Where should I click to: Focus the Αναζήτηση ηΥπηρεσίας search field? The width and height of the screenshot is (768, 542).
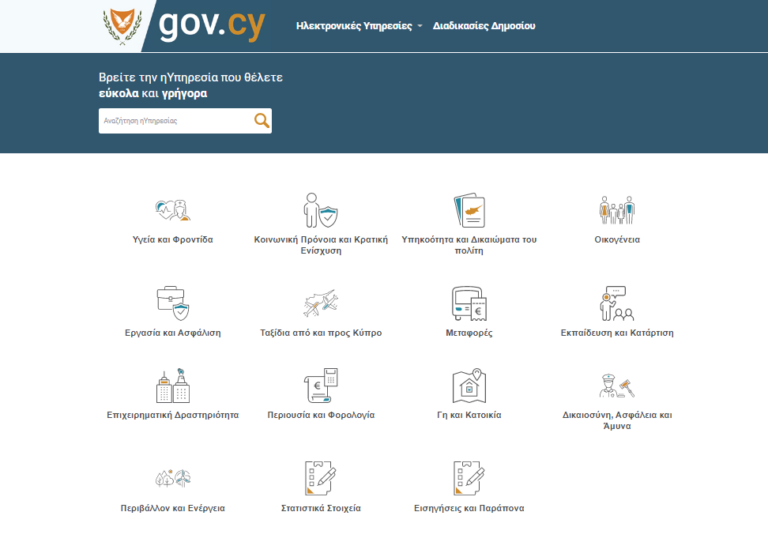175,121
